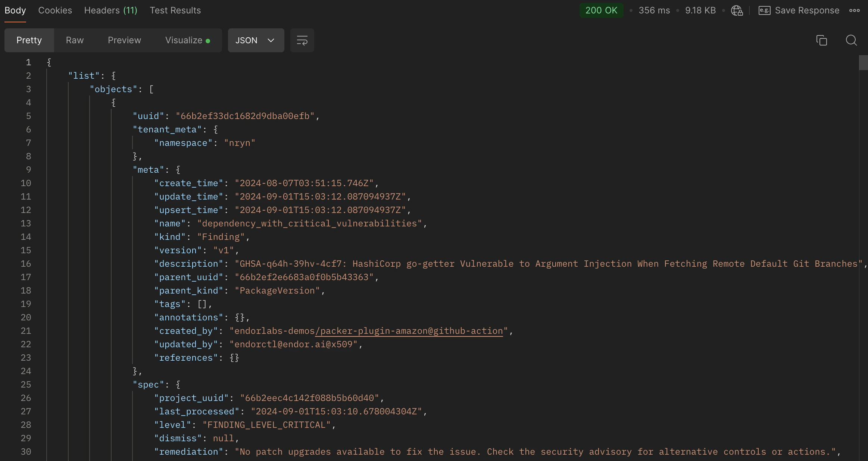
Task: Click the green dot on the Visualize tab
Action: pos(209,40)
